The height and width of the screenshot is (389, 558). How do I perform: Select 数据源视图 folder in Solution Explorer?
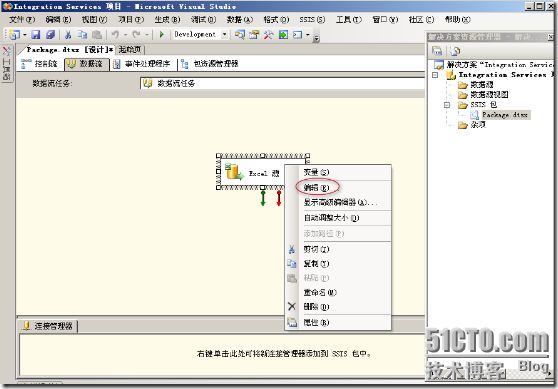(x=483, y=95)
